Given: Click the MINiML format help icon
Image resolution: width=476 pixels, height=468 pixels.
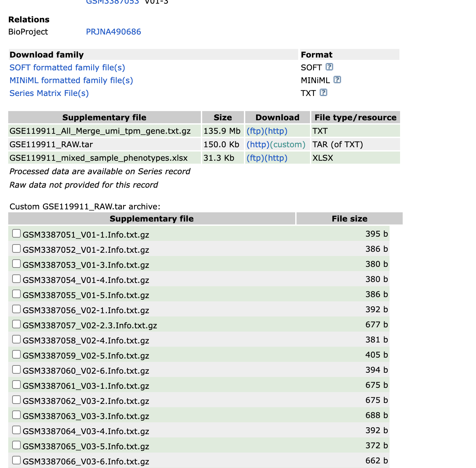Looking at the screenshot, I should pyautogui.click(x=337, y=80).
